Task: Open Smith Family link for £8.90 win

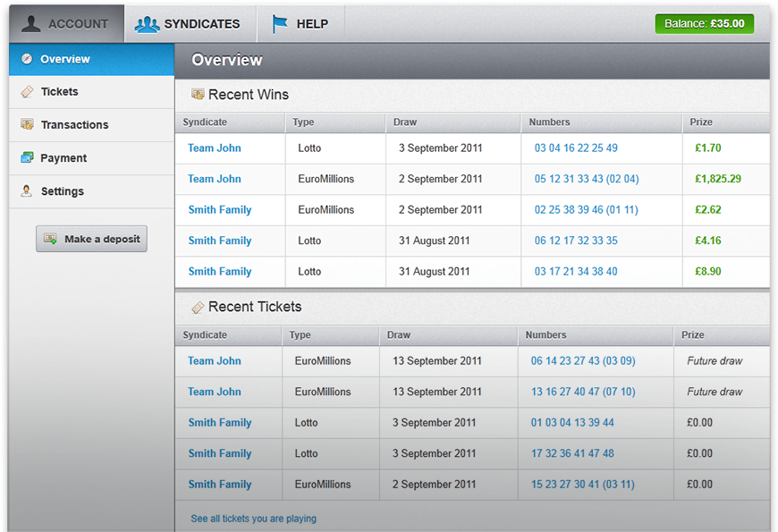Action: 220,272
